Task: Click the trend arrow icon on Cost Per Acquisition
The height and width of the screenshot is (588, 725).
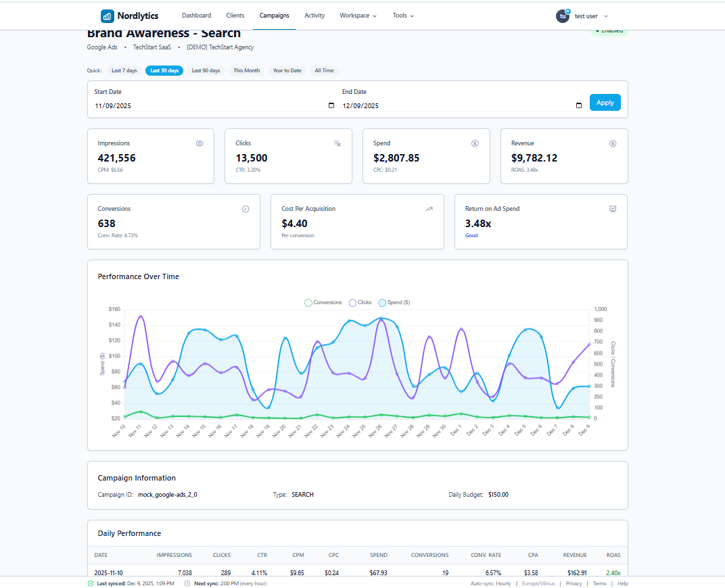Action: click(429, 209)
